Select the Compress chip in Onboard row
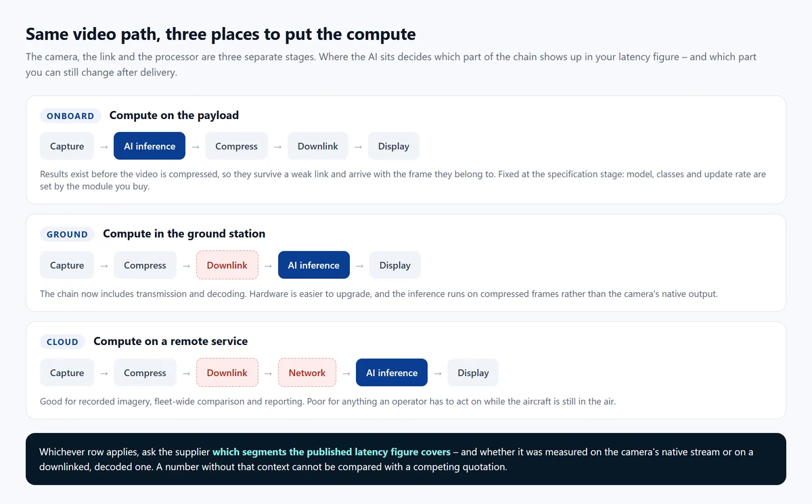The image size is (812, 504). click(x=236, y=146)
